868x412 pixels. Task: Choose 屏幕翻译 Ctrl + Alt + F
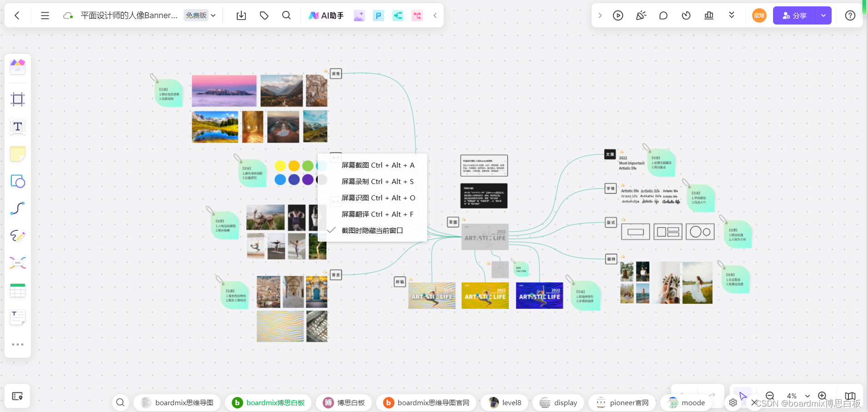[x=378, y=214]
